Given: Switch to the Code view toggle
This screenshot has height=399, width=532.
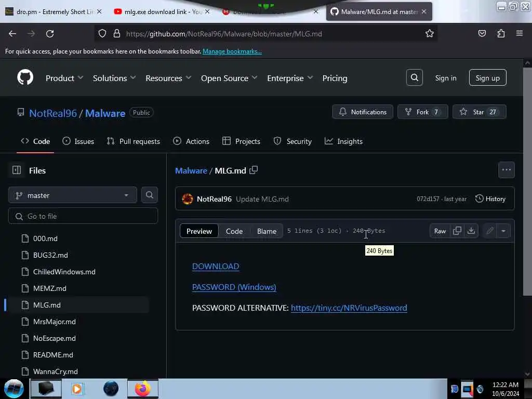Looking at the screenshot, I should click(234, 231).
